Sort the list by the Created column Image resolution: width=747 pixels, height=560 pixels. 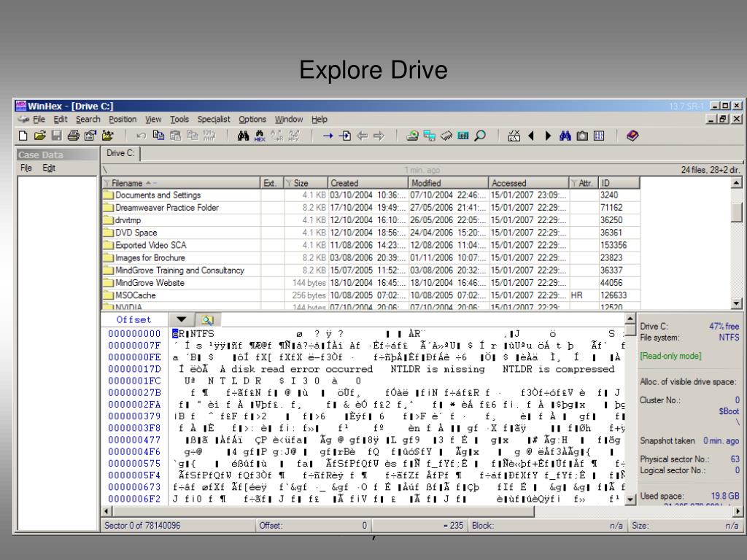click(x=368, y=183)
